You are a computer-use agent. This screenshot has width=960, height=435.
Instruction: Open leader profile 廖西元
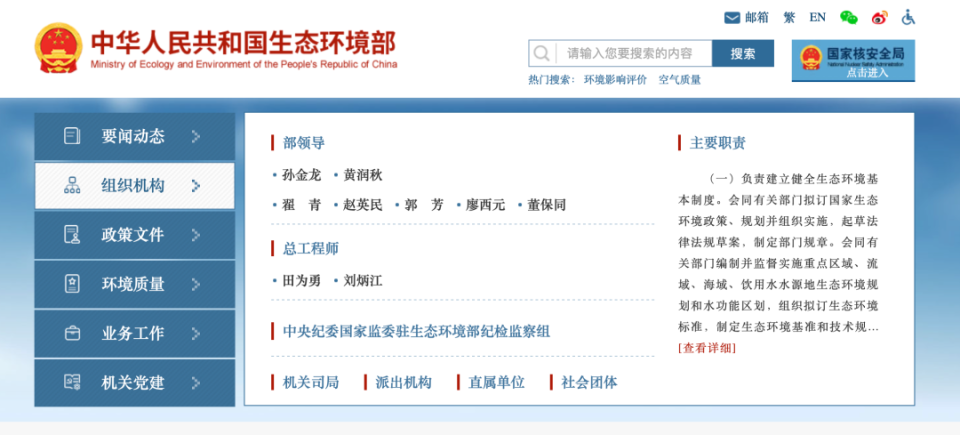[x=486, y=205]
